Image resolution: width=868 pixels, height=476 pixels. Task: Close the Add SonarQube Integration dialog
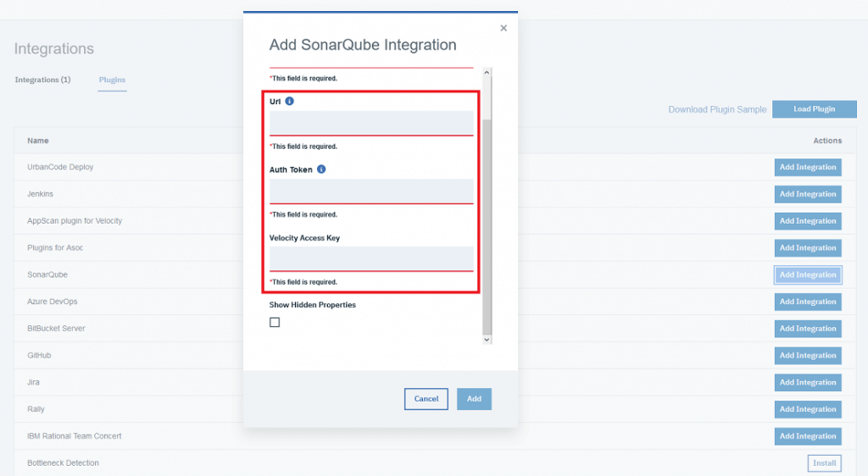click(504, 28)
